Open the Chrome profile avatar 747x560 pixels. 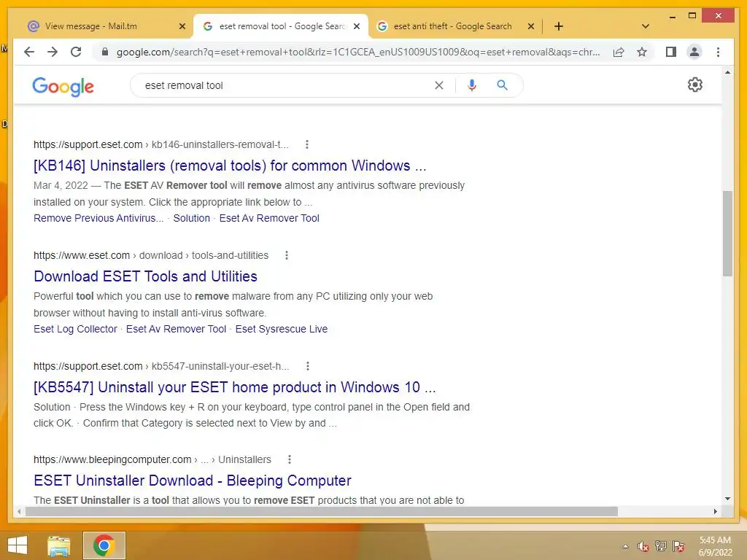tap(694, 52)
